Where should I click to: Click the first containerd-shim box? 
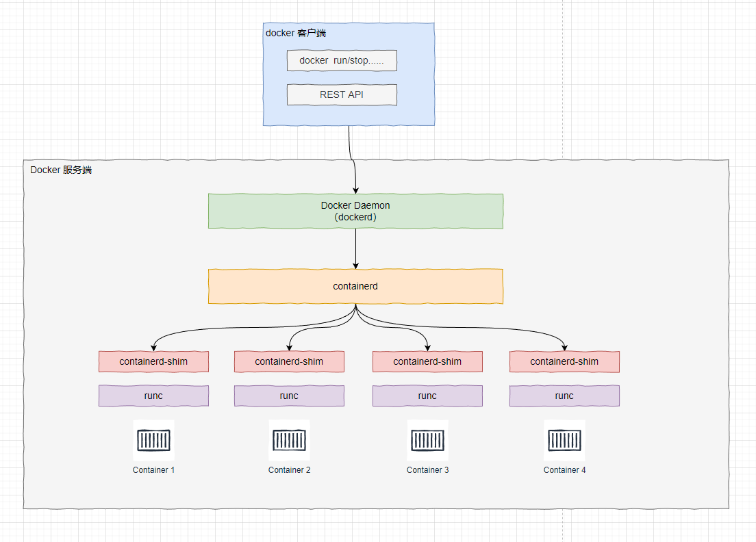click(153, 361)
